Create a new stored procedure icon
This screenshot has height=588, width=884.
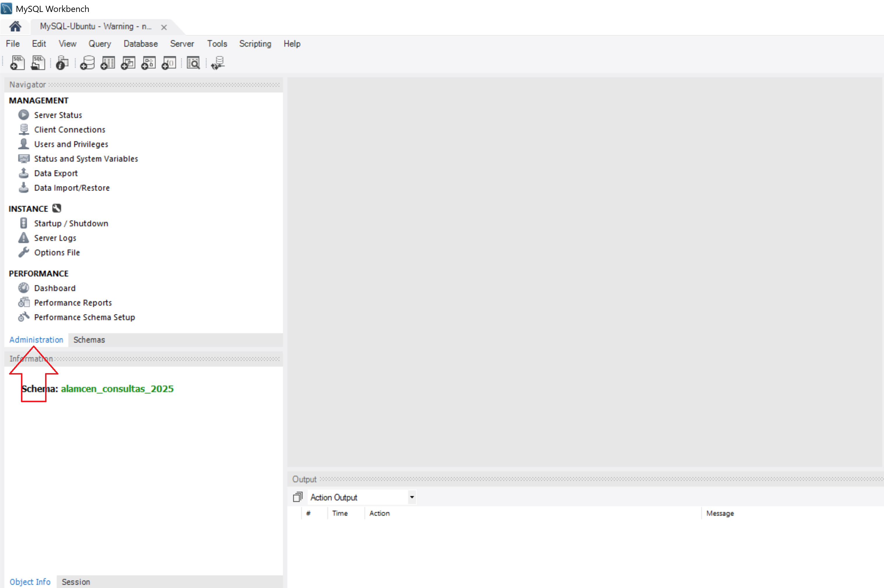[x=148, y=63]
